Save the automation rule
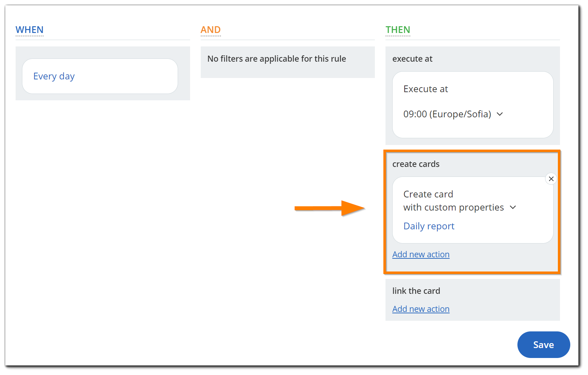This screenshot has width=588, height=375. (x=544, y=345)
